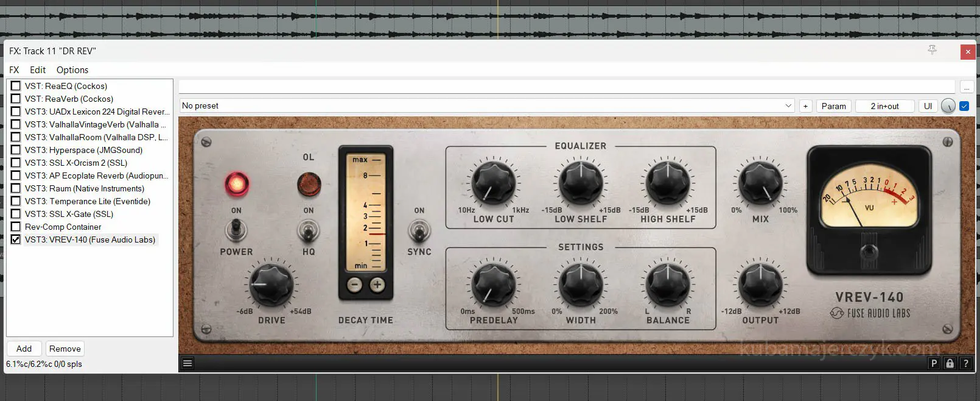The image size is (980, 401).
Task: Click the decay time minus button
Action: 354,285
